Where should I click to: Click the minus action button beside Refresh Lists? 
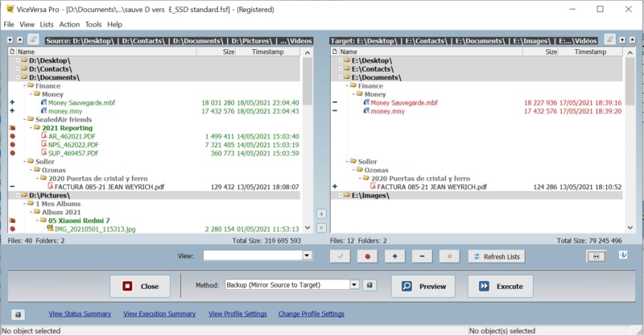422,257
